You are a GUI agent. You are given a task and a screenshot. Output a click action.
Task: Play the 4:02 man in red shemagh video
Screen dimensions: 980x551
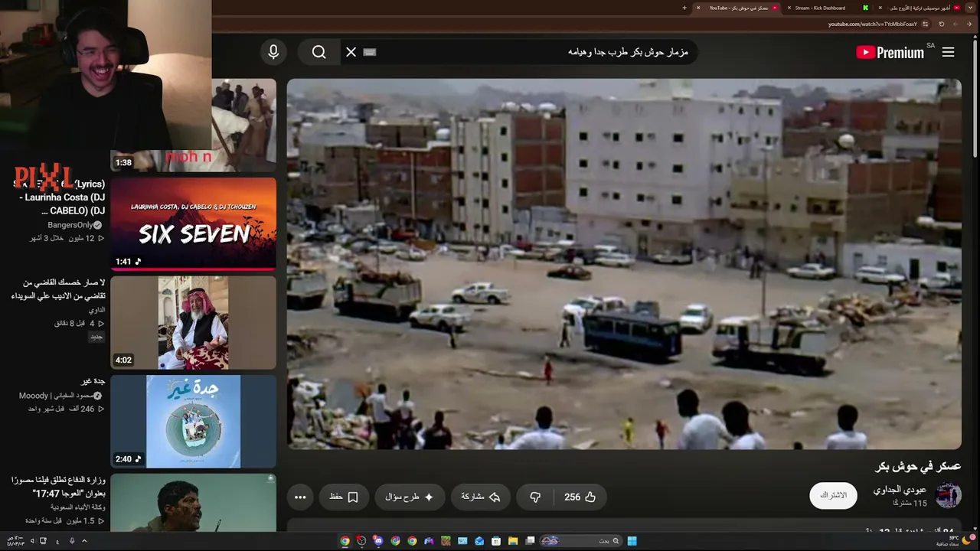[x=193, y=322]
